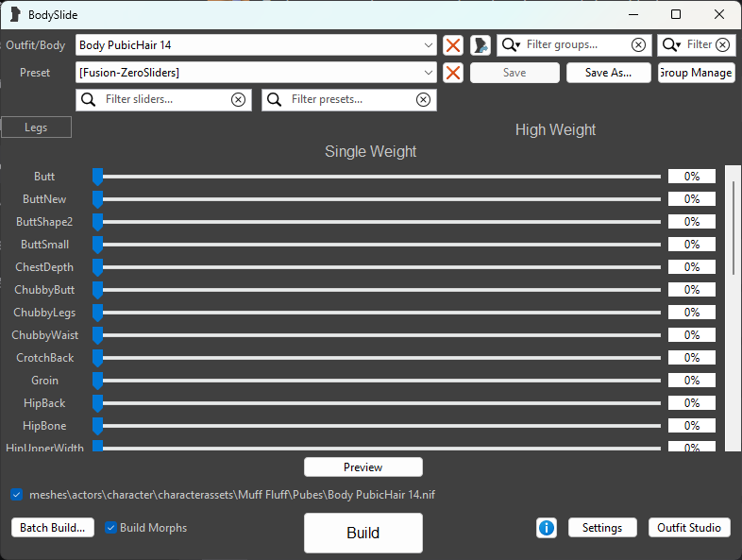Clear the Filter sliders field

coord(238,100)
